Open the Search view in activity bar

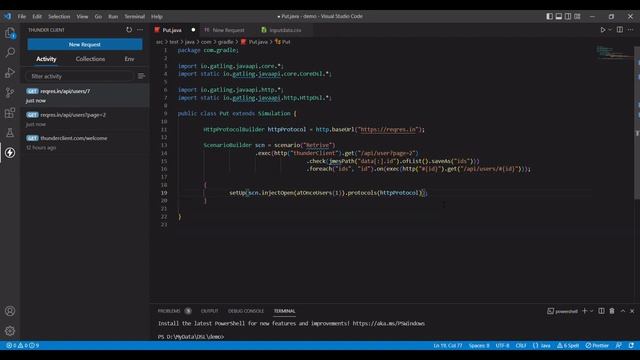(10, 52)
